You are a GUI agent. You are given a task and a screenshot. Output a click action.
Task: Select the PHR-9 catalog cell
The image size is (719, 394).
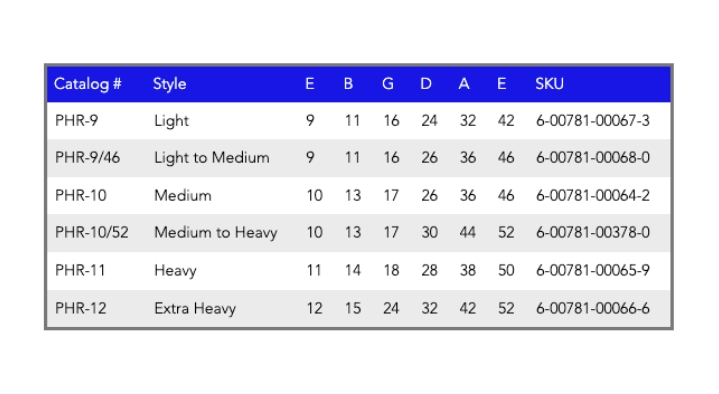click(x=77, y=121)
